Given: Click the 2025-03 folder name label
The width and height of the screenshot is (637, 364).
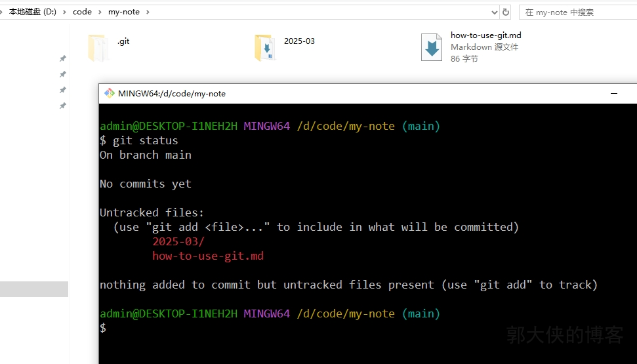Looking at the screenshot, I should coord(299,41).
